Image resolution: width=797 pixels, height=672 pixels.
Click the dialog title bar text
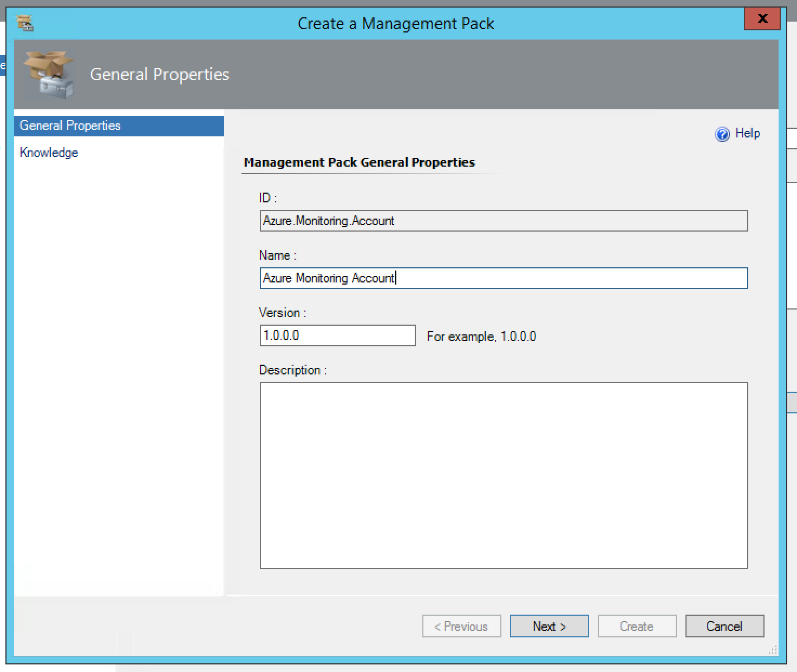(396, 24)
